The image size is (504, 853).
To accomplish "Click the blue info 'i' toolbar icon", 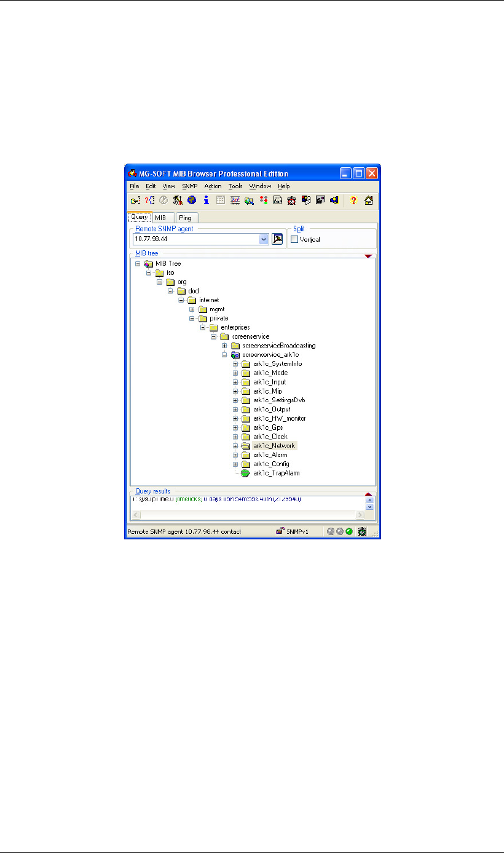I will (x=206, y=200).
